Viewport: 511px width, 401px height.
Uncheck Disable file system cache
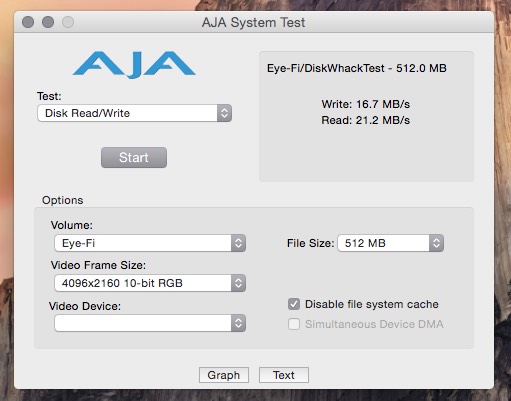click(294, 304)
